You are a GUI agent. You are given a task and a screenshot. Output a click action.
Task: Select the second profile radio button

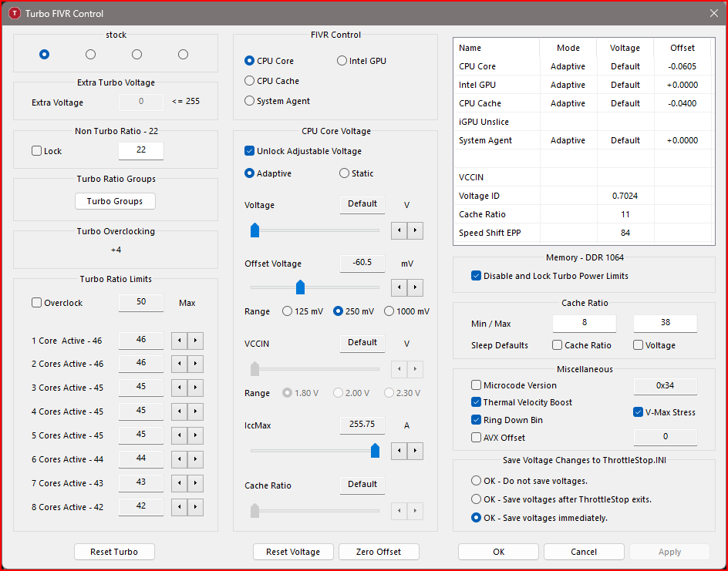tap(91, 54)
